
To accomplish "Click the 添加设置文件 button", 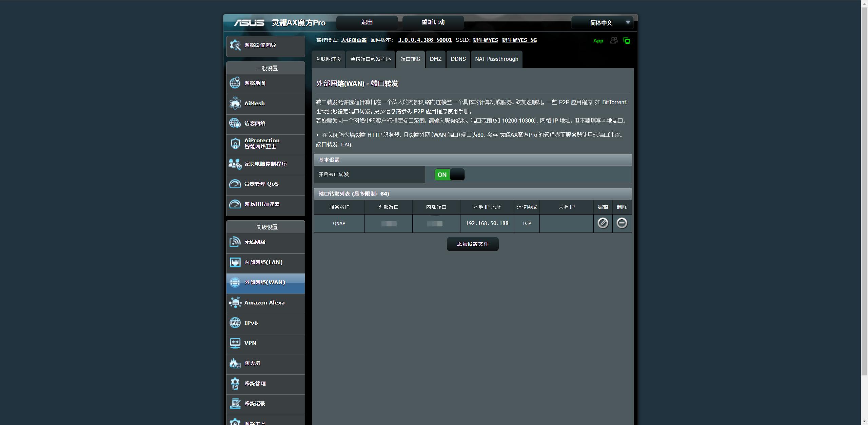I will coord(472,244).
